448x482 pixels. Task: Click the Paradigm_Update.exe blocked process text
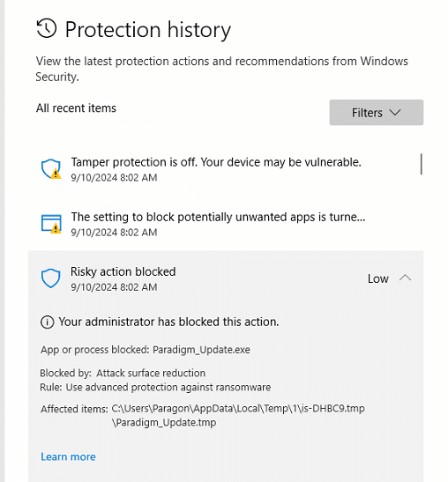point(201,350)
